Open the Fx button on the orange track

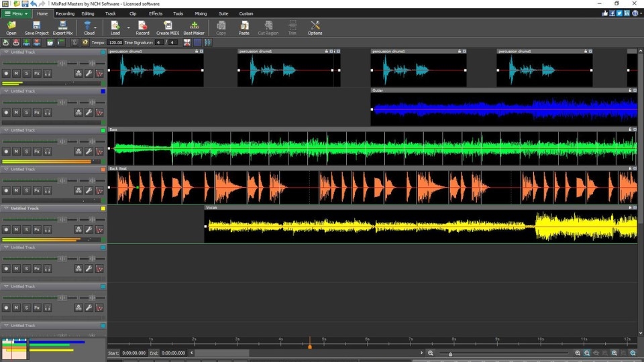coord(37,191)
